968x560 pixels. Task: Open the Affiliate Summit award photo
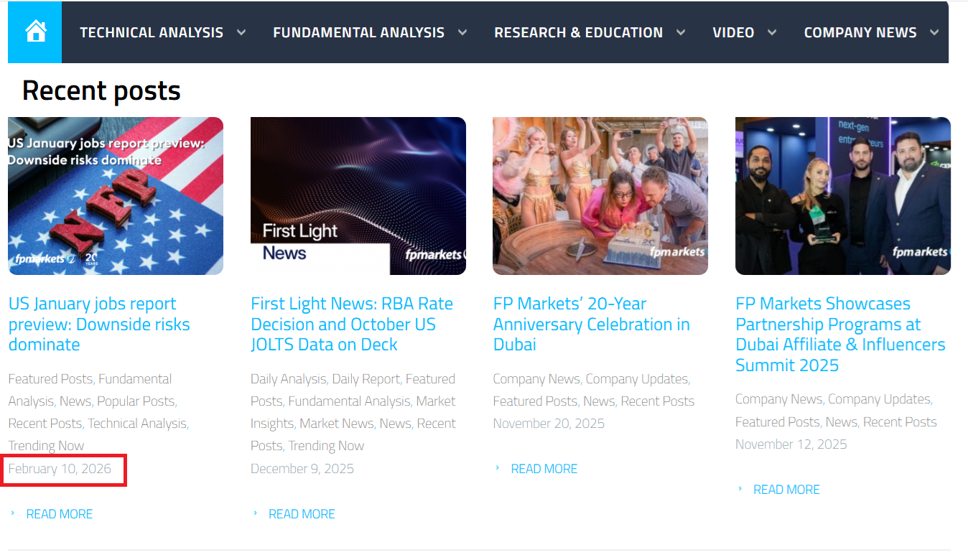coord(843,196)
